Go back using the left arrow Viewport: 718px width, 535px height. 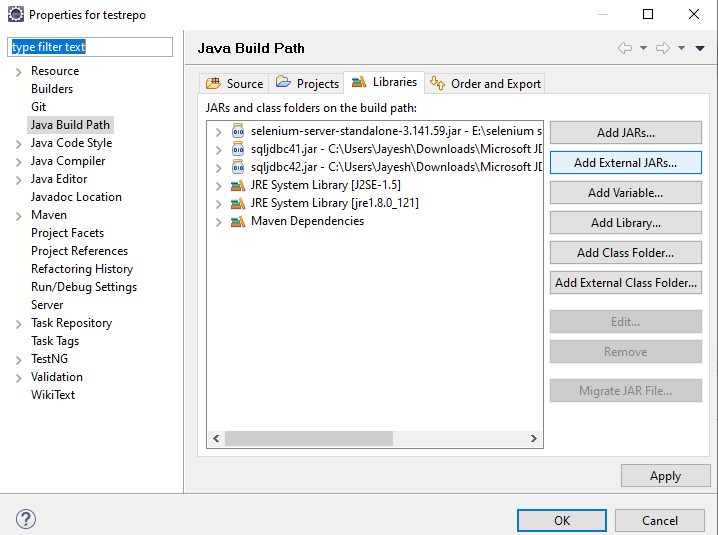click(x=625, y=48)
